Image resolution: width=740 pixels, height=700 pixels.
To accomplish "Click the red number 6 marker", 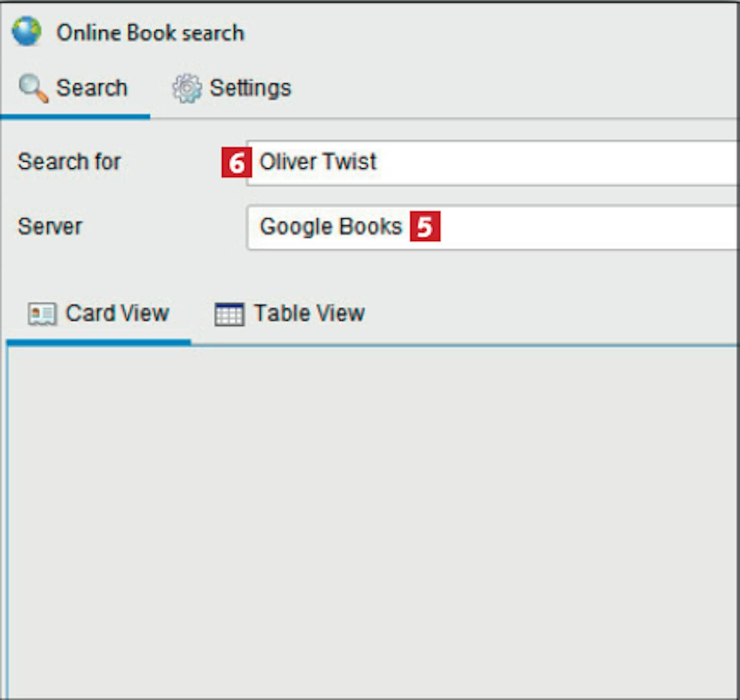I will pos(236,162).
